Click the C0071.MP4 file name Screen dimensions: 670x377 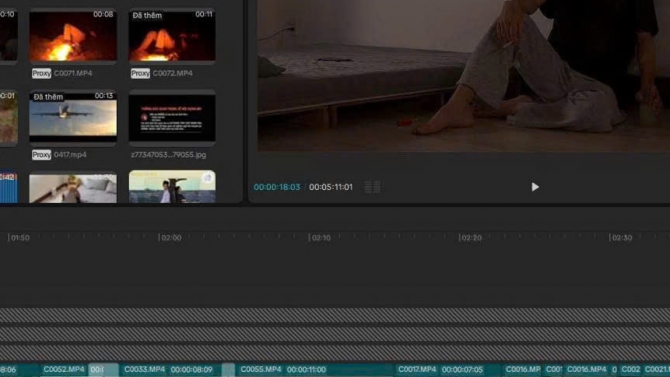coord(73,73)
